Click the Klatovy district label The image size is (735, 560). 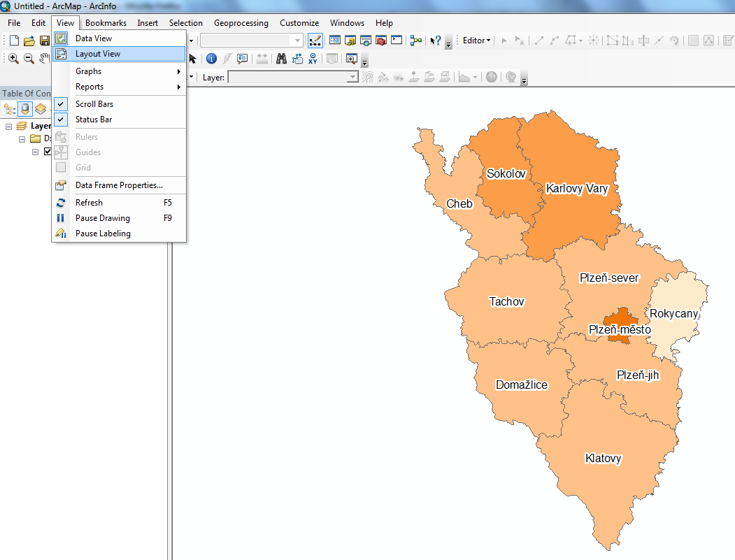tap(604, 459)
